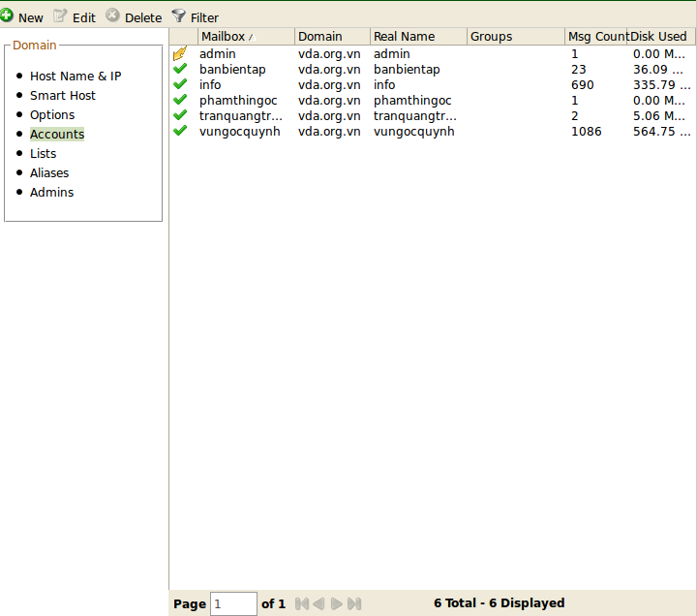The width and height of the screenshot is (697, 616).
Task: Select the admin mailbox cell
Action: 218,54
